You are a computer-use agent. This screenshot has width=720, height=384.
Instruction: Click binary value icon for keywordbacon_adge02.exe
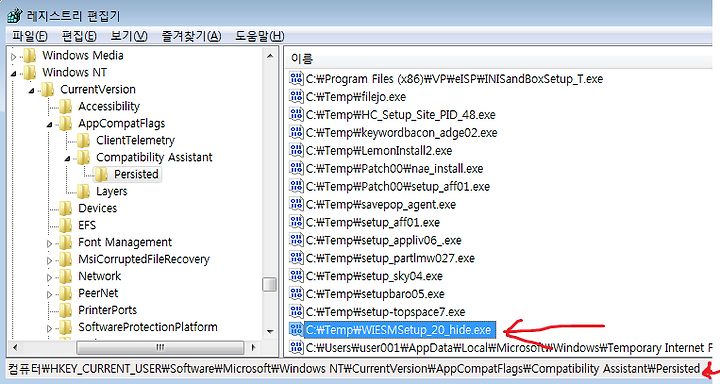click(296, 132)
